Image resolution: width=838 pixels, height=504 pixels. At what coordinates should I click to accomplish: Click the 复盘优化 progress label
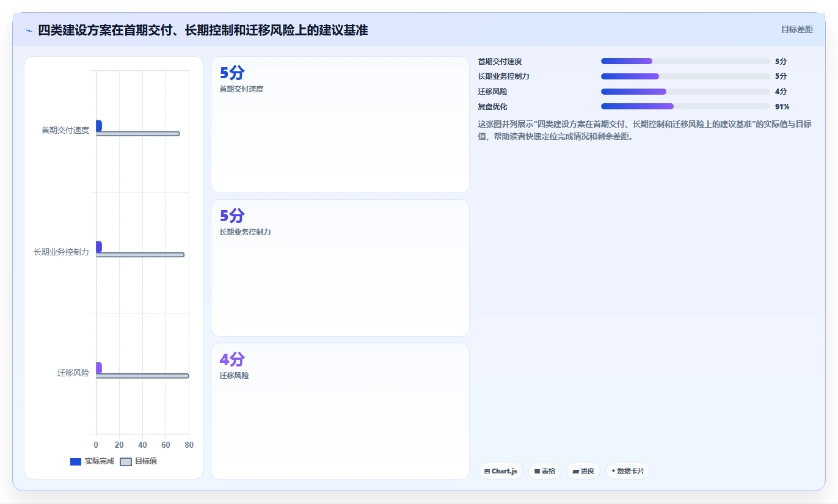492,106
